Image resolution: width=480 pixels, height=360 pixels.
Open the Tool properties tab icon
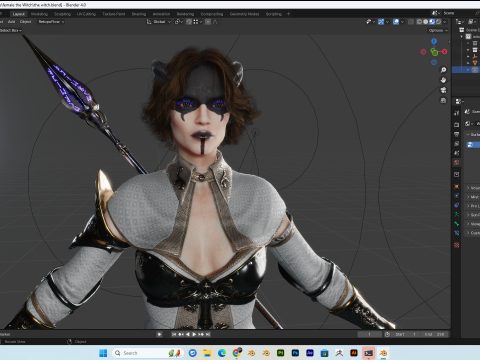pos(456,113)
